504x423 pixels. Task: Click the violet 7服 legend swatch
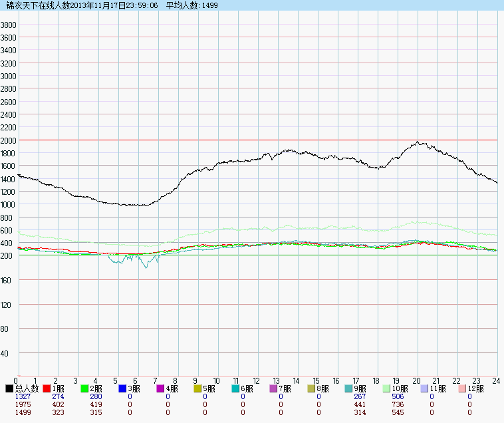coord(274,388)
